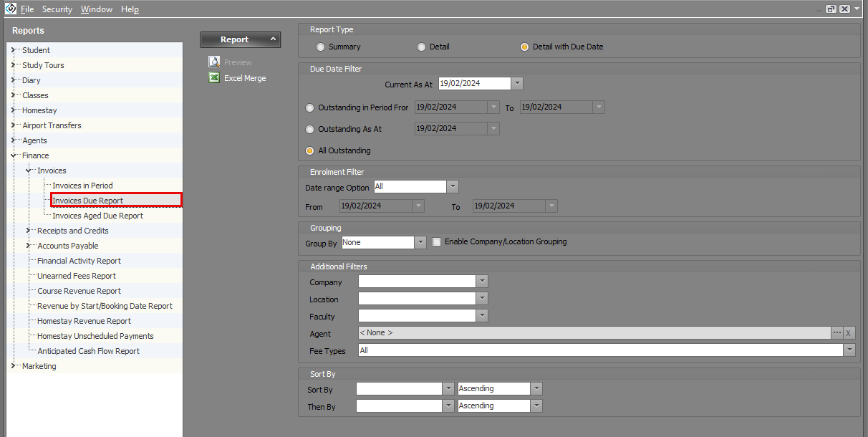Open the Security menu
The image size is (868, 437).
(57, 9)
